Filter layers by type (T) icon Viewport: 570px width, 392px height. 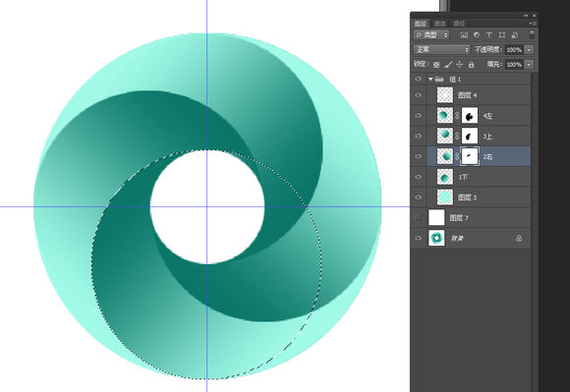[489, 34]
